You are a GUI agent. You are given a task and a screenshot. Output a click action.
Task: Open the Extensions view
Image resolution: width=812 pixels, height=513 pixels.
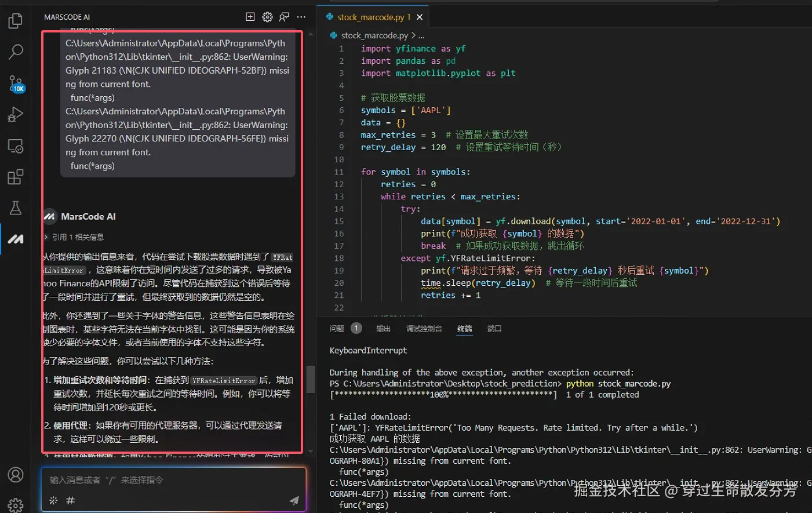click(x=16, y=177)
